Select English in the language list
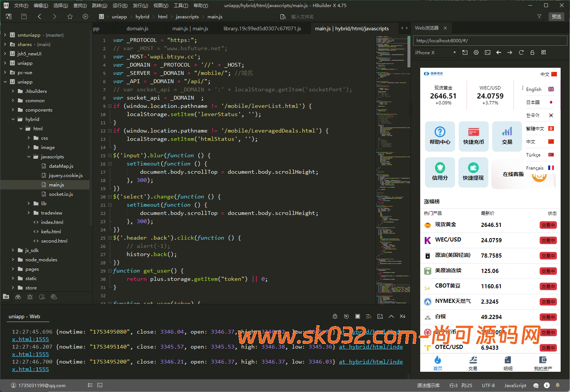Screen dimensions: 570x392 click(x=534, y=89)
